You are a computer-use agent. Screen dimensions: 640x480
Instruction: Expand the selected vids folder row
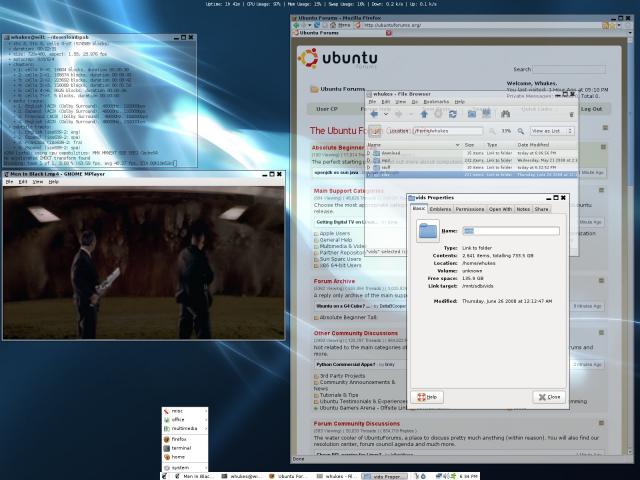[x=369, y=175]
